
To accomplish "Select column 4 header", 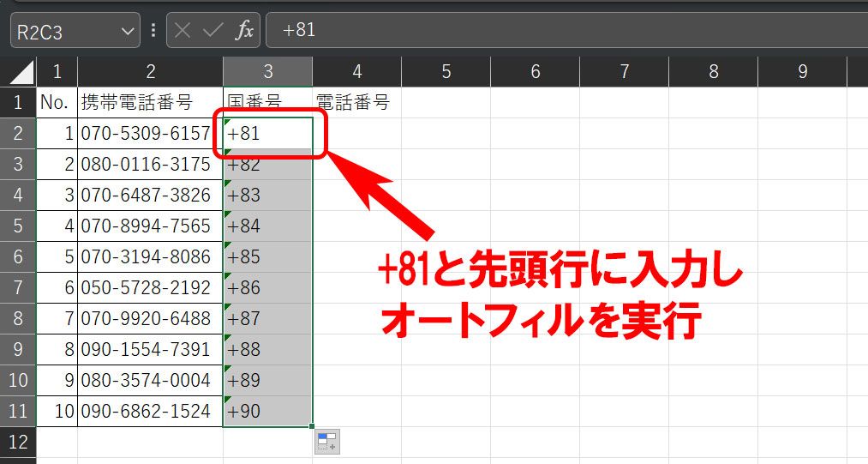I will click(357, 71).
